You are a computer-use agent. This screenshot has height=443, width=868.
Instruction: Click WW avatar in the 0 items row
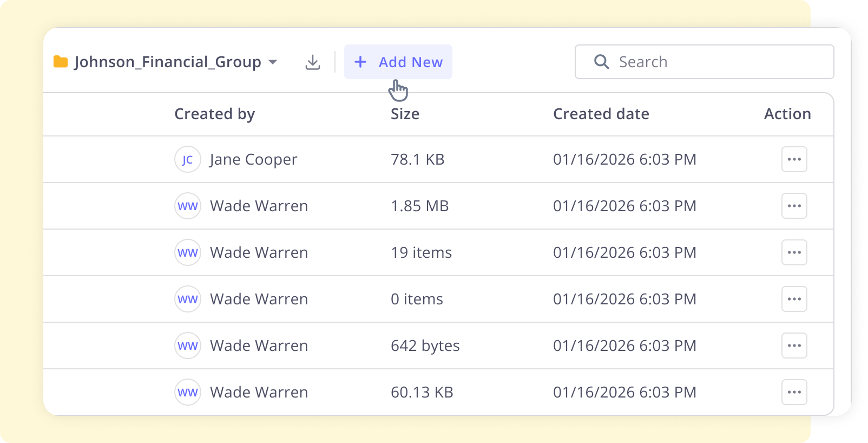click(x=188, y=299)
